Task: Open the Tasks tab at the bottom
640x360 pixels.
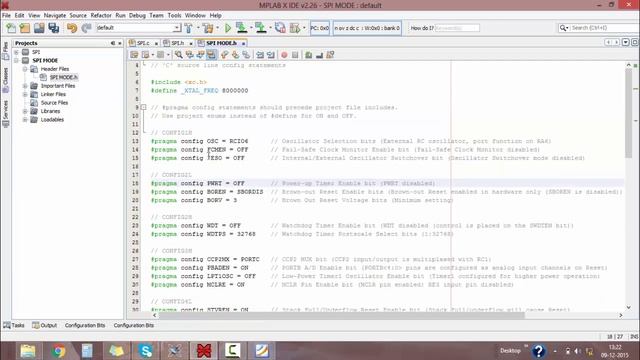Action: pos(14,325)
